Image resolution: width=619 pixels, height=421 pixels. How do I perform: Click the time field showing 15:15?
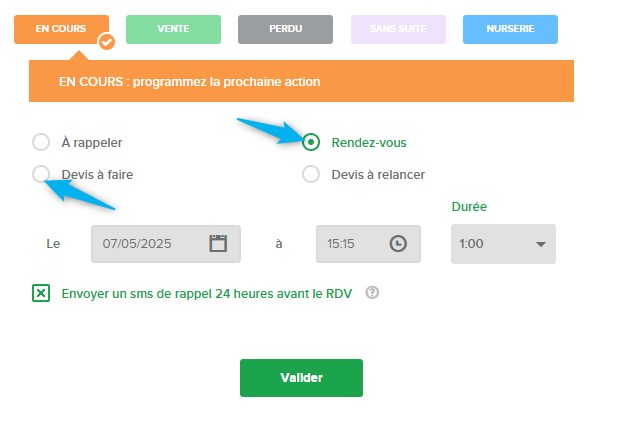tap(368, 244)
